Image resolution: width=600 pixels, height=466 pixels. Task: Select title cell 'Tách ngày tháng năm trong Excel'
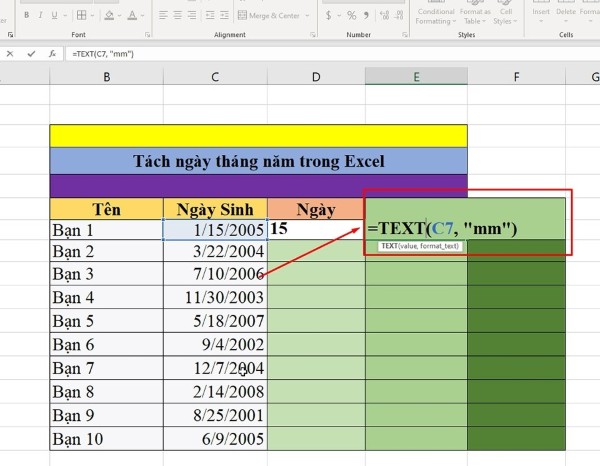tap(258, 161)
